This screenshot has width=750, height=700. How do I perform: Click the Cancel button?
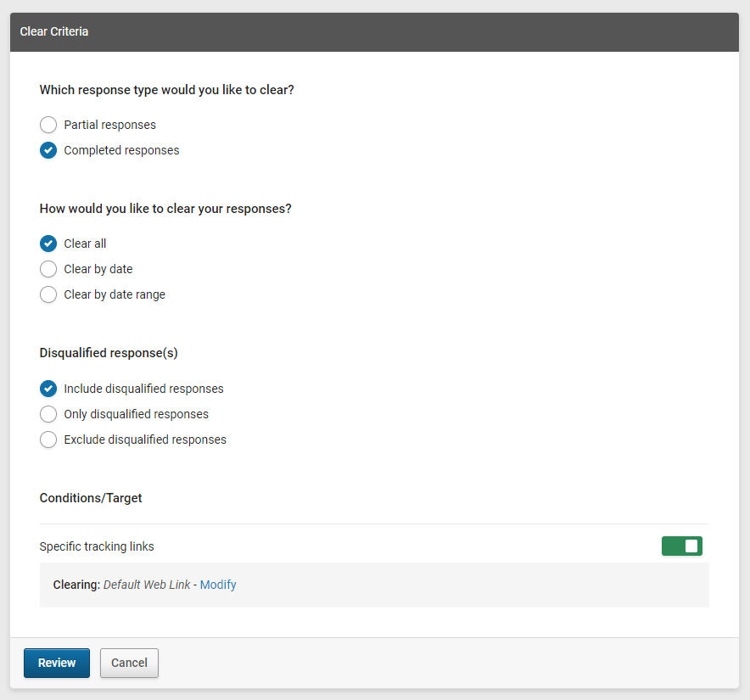(x=129, y=663)
